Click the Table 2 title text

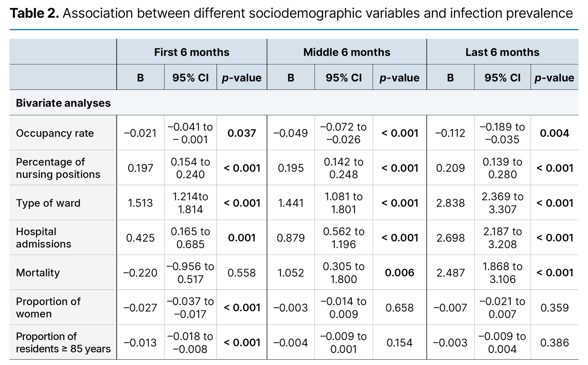(x=291, y=13)
